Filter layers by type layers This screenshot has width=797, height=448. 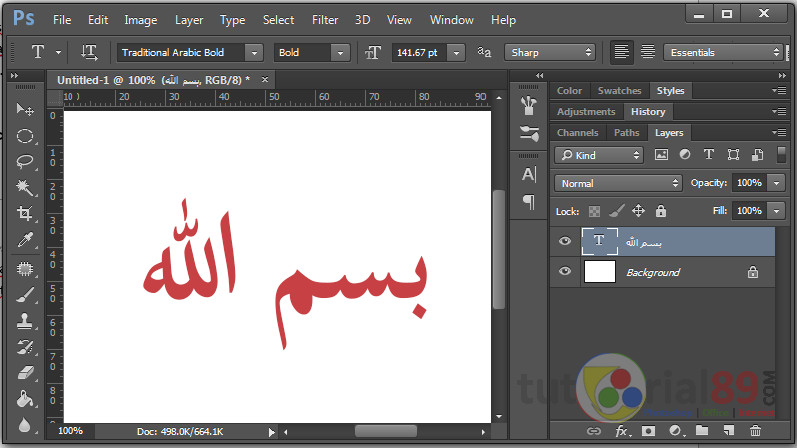click(709, 154)
